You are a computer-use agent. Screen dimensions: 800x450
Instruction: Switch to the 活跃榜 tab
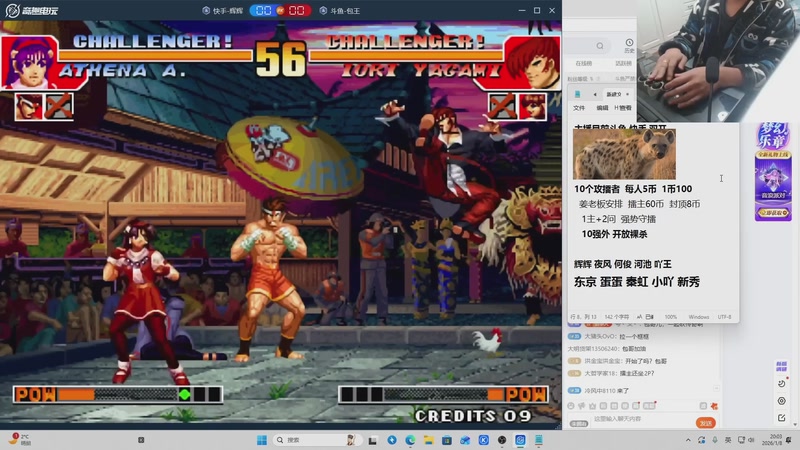(623, 63)
